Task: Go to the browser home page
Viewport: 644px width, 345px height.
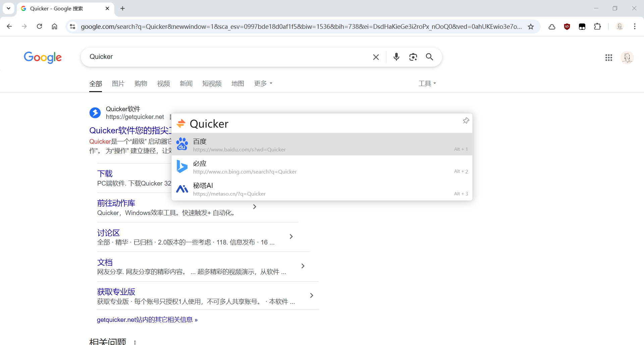Action: (x=54, y=26)
